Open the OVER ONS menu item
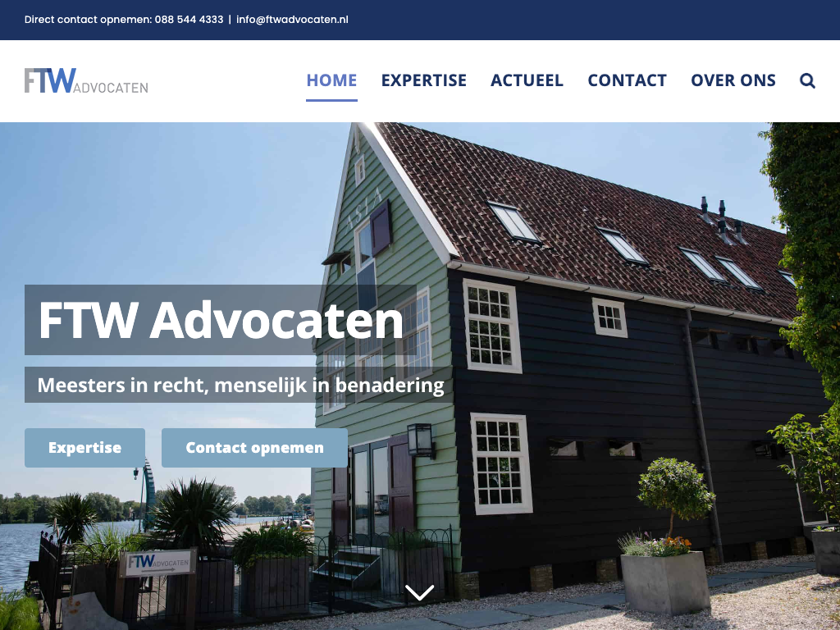Screen dimensions: 840x630 (x=733, y=80)
